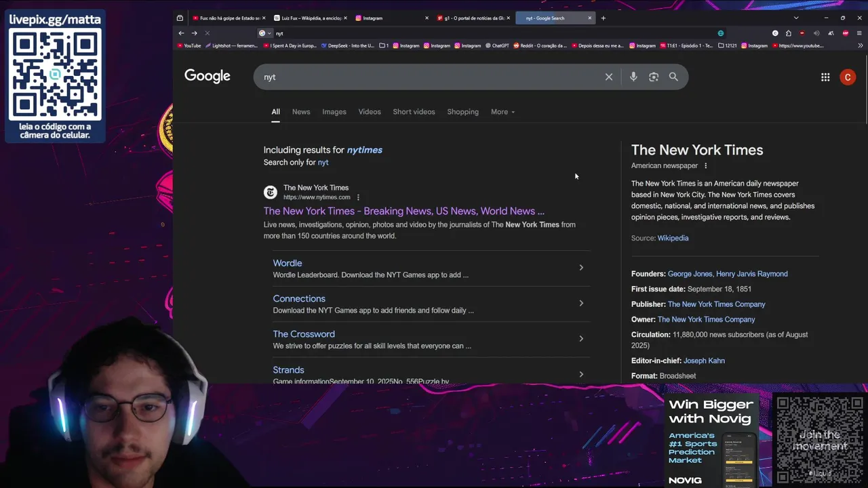Image resolution: width=868 pixels, height=488 pixels.
Task: Open the ChatGPT bookmark
Action: [498, 46]
